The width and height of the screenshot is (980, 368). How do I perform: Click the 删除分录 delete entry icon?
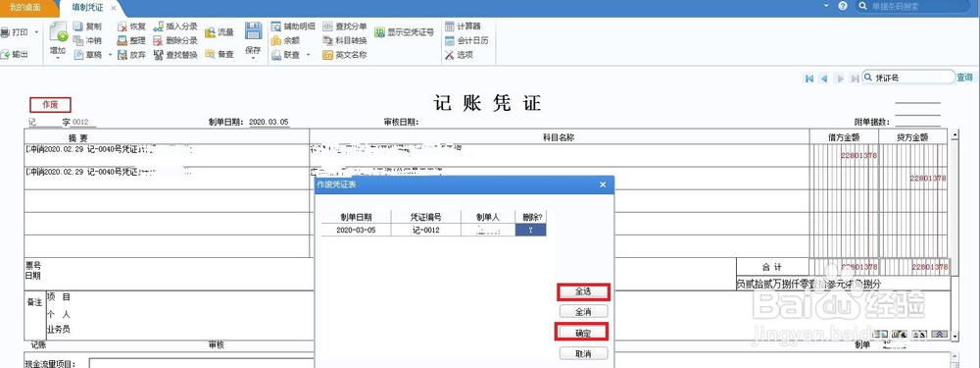pyautogui.click(x=158, y=40)
